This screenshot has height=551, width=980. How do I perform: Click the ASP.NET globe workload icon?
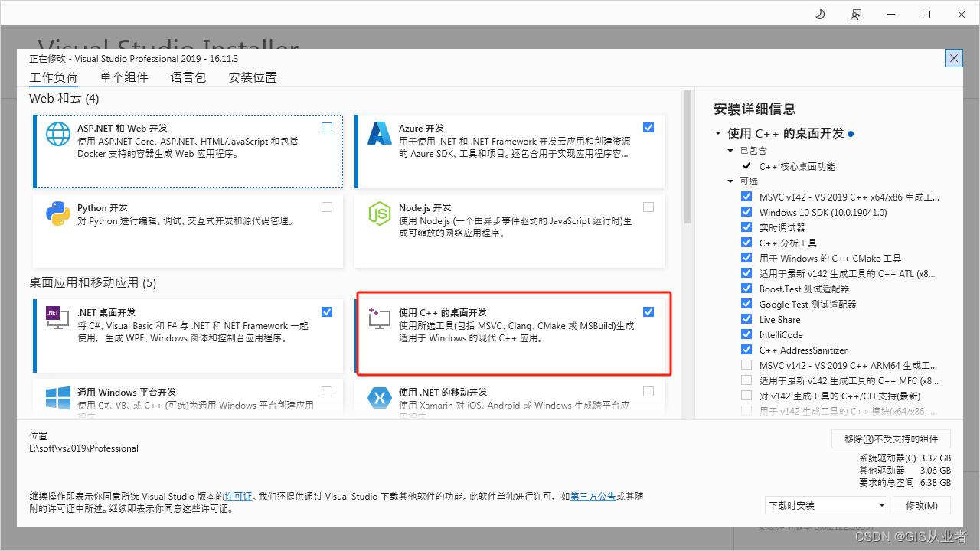click(58, 134)
